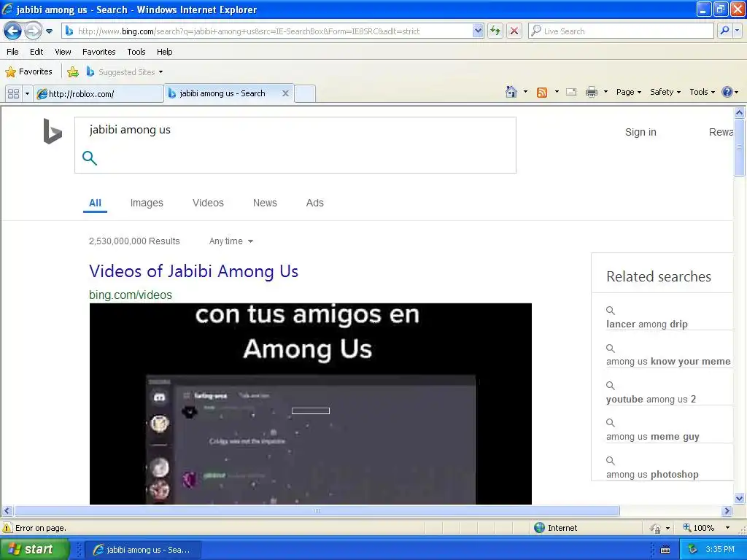The image size is (747, 560).
Task: Select the All results tab
Action: coord(95,203)
